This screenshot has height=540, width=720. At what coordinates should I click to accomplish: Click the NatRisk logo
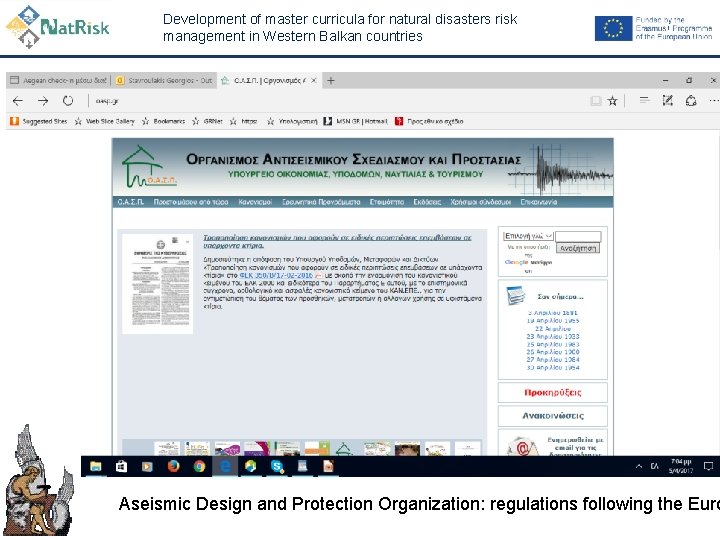(57, 27)
